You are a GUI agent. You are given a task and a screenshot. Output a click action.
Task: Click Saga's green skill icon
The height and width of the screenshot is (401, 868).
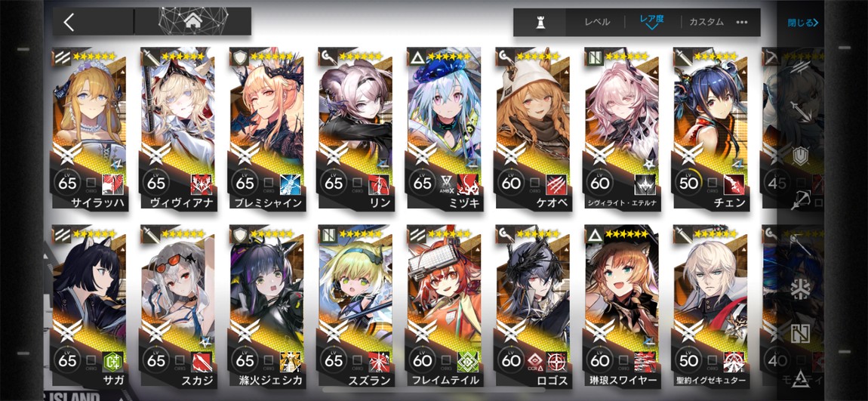coord(113,360)
